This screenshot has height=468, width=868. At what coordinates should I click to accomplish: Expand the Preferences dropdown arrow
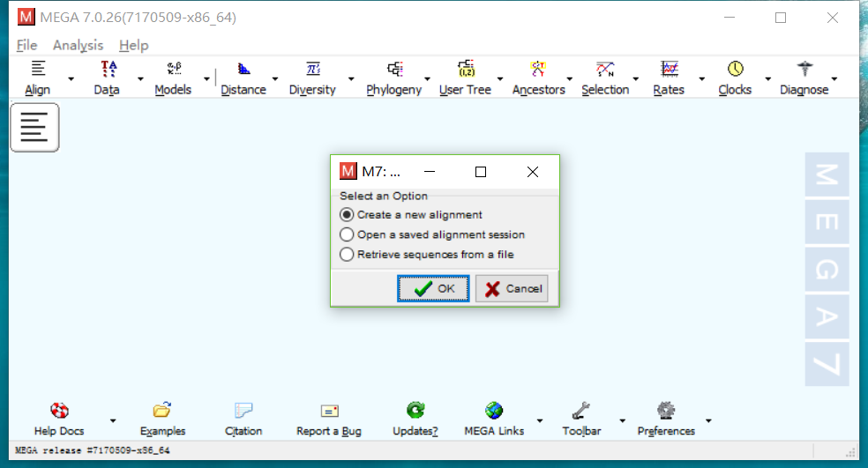pyautogui.click(x=708, y=421)
